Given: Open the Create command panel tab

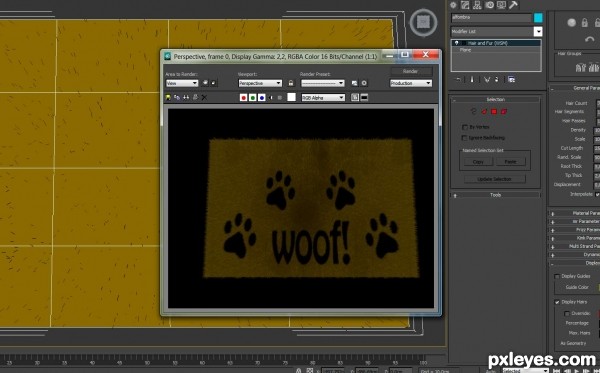Looking at the screenshot, I should coord(453,5).
